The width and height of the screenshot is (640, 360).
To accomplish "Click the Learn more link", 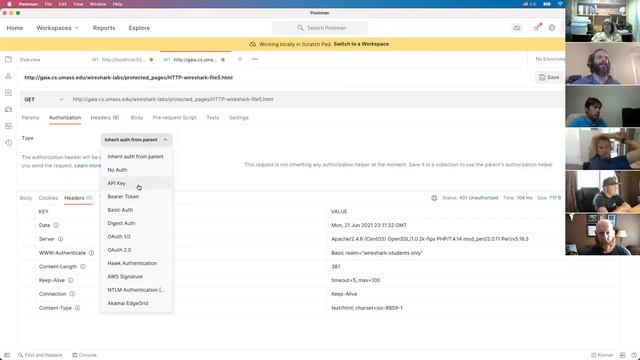I will tap(87, 166).
